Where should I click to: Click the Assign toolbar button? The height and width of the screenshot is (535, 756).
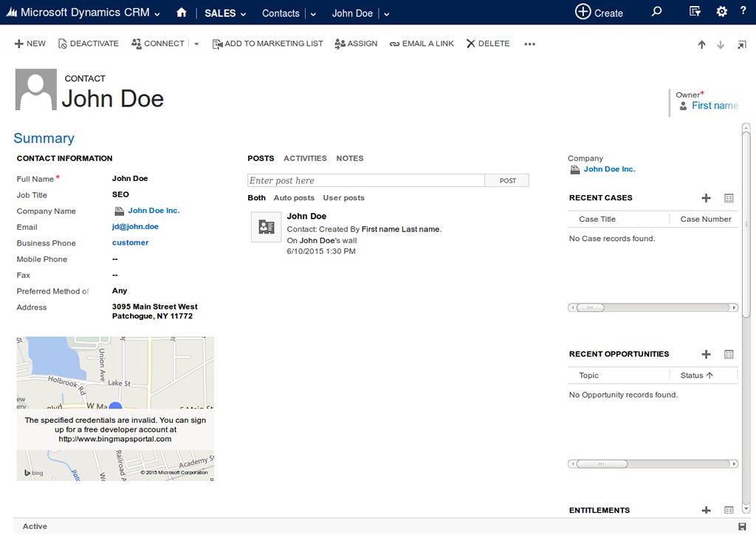tap(356, 44)
